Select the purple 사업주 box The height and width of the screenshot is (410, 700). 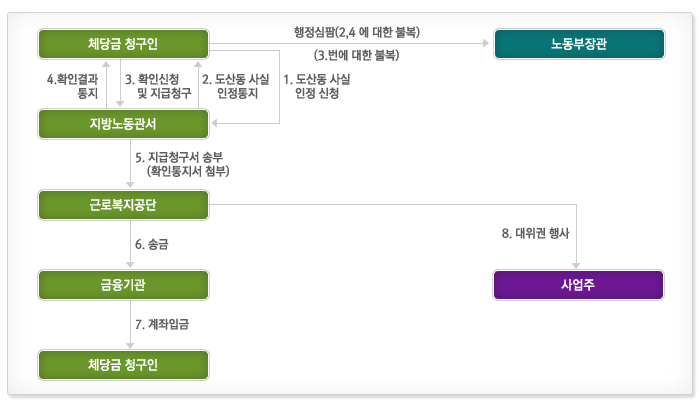[578, 284]
